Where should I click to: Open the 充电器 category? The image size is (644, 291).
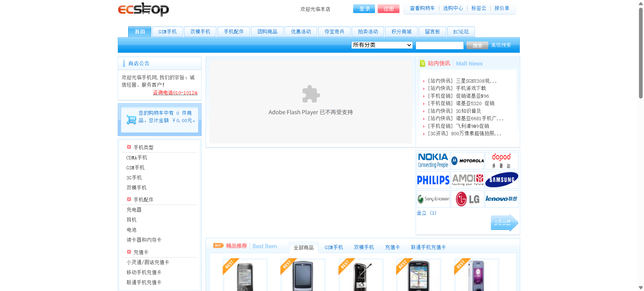pyautogui.click(x=134, y=210)
